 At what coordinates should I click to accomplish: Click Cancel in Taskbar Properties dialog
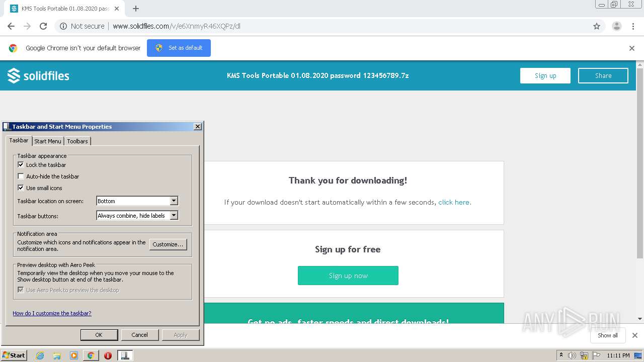[140, 335]
